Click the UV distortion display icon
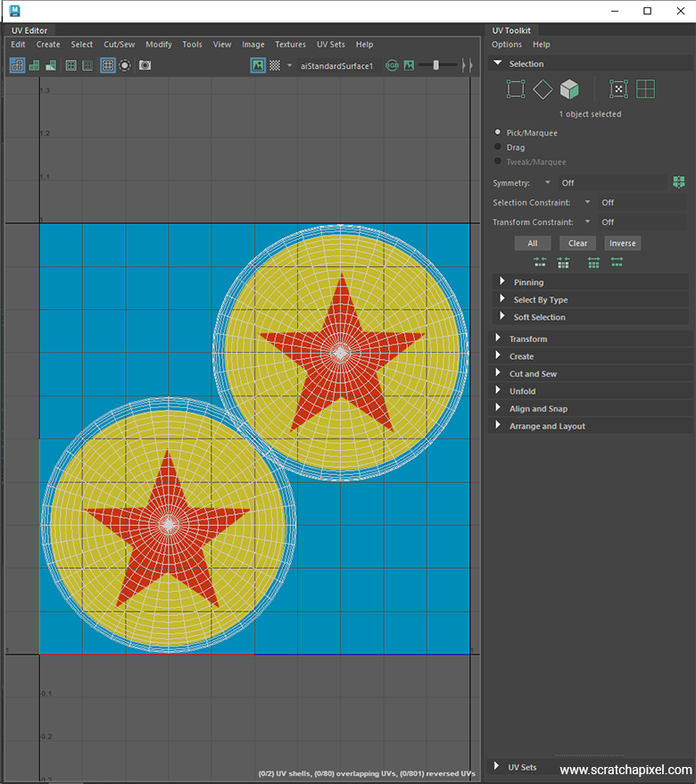696x784 pixels. point(51,65)
